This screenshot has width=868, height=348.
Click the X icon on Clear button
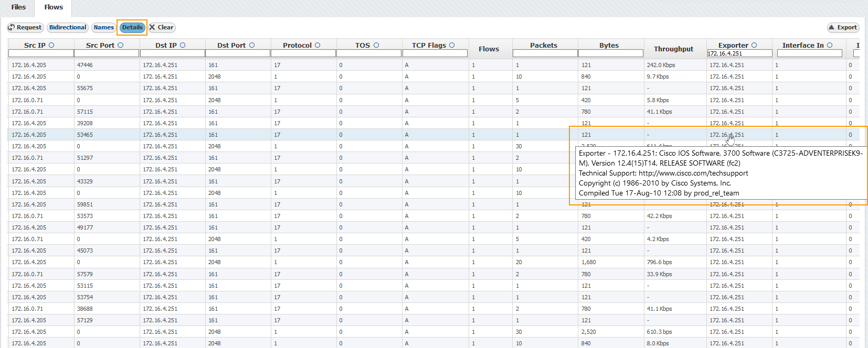tap(152, 27)
